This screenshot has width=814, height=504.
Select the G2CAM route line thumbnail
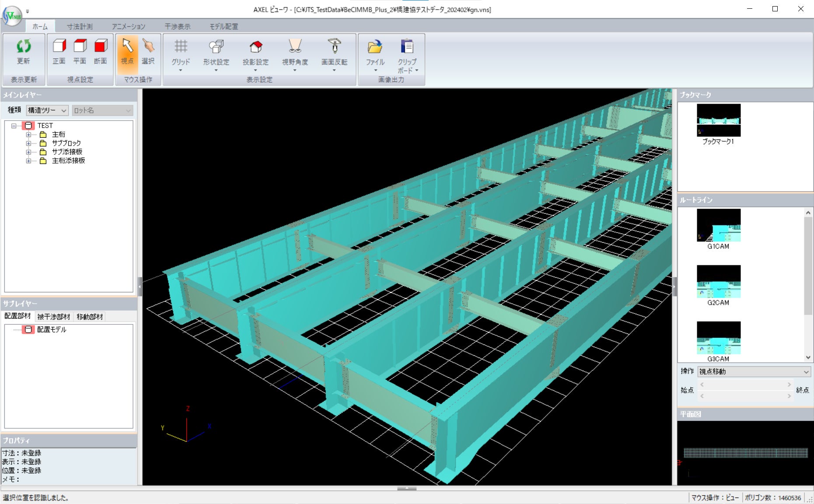point(718,282)
